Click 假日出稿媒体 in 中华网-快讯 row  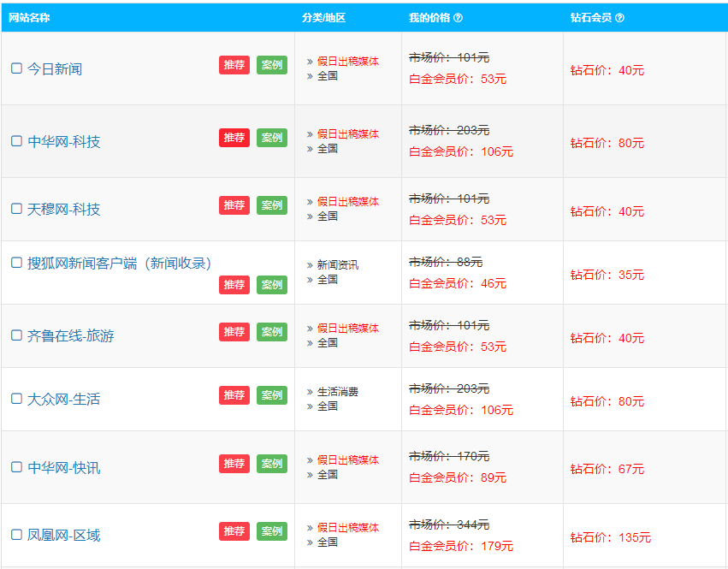(348, 459)
